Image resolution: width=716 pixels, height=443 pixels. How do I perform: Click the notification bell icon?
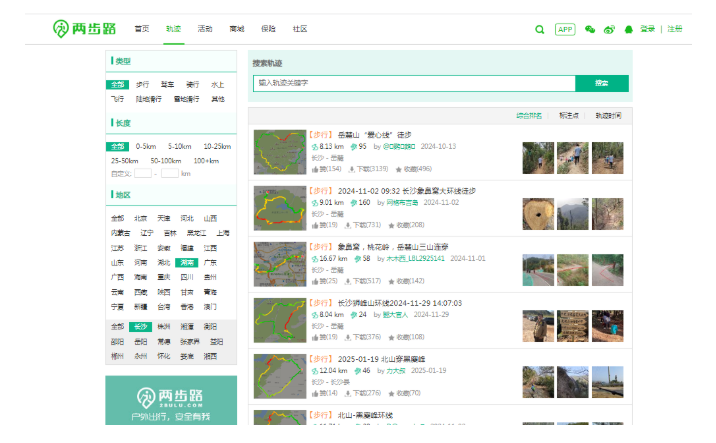tap(628, 29)
